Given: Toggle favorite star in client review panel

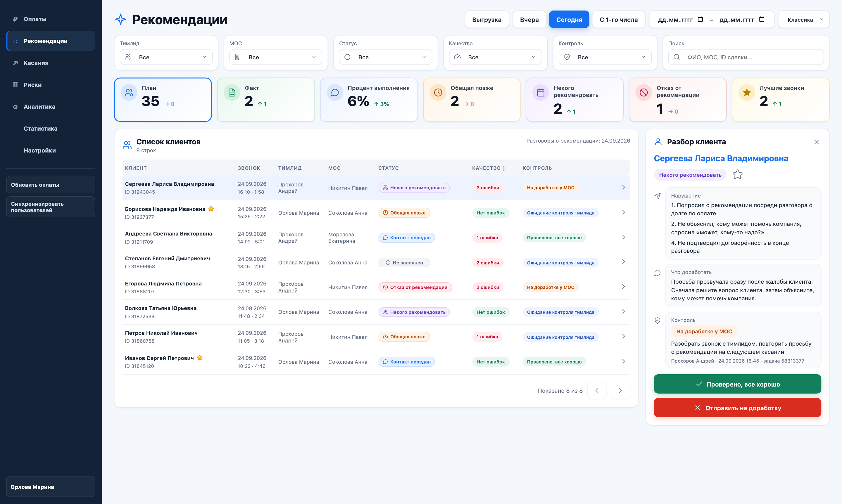Looking at the screenshot, I should pyautogui.click(x=737, y=174).
